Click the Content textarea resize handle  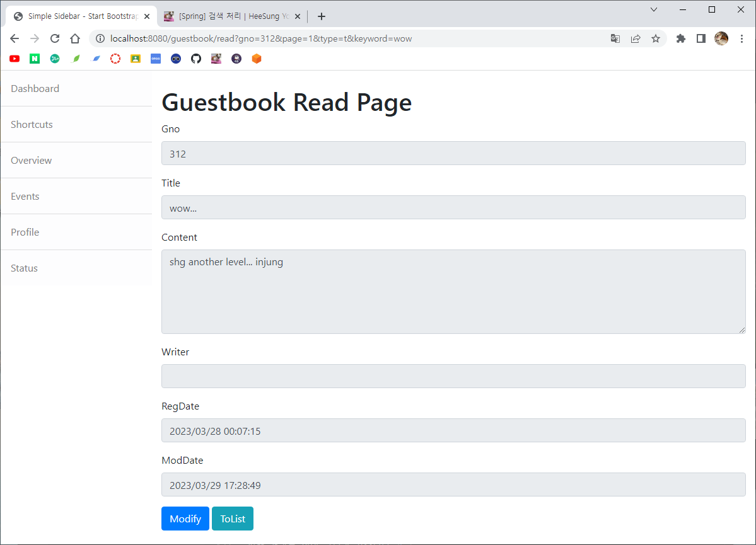coord(741,330)
